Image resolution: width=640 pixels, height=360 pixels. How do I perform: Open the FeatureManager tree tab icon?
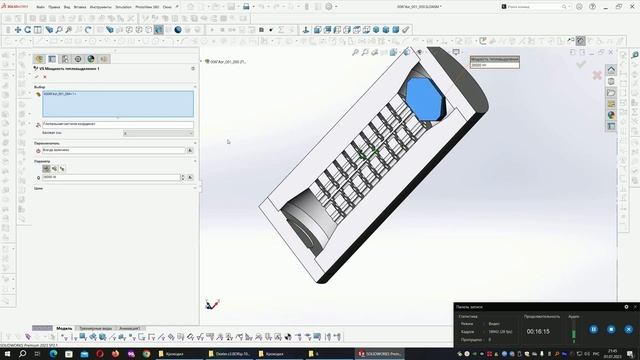pyautogui.click(x=39, y=59)
